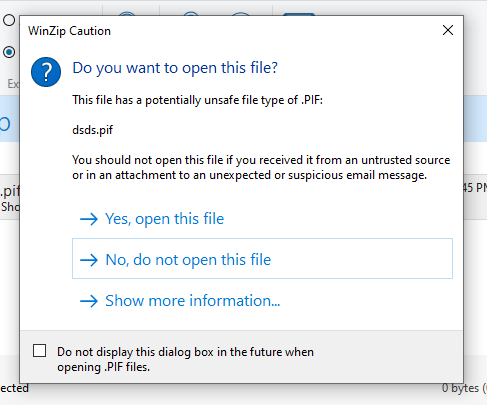Click the file name dsds.pif text
Screen dimensions: 487x405
point(93,130)
